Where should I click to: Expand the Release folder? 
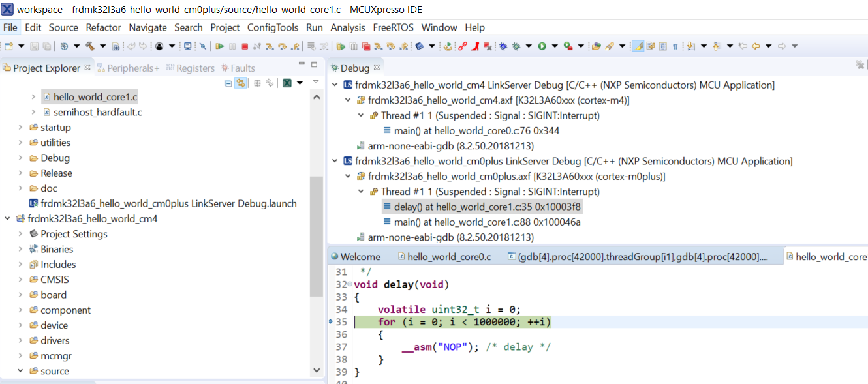click(21, 173)
